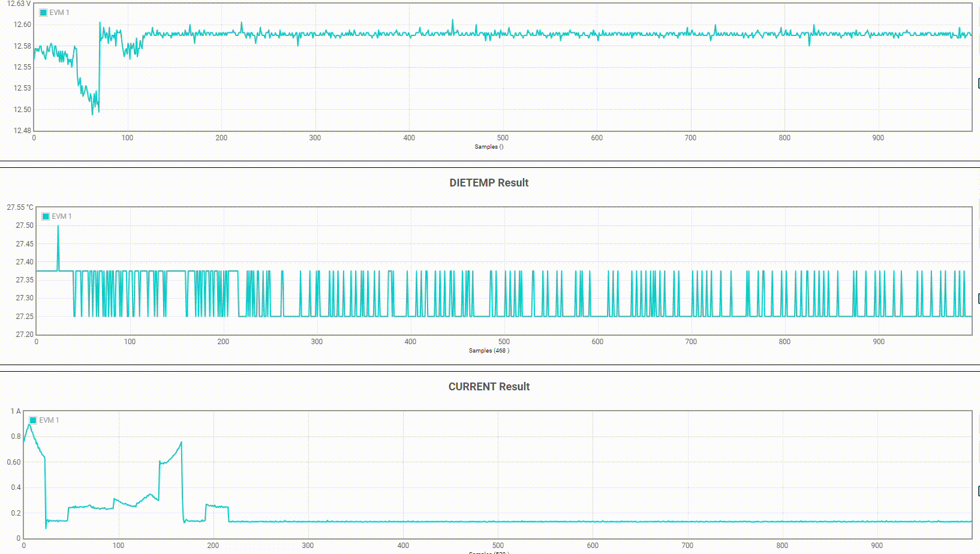Screen dimensions: 980x554
Task: Toggle EVM 1 series in DIETEMP chart legend
Action: click(x=46, y=216)
